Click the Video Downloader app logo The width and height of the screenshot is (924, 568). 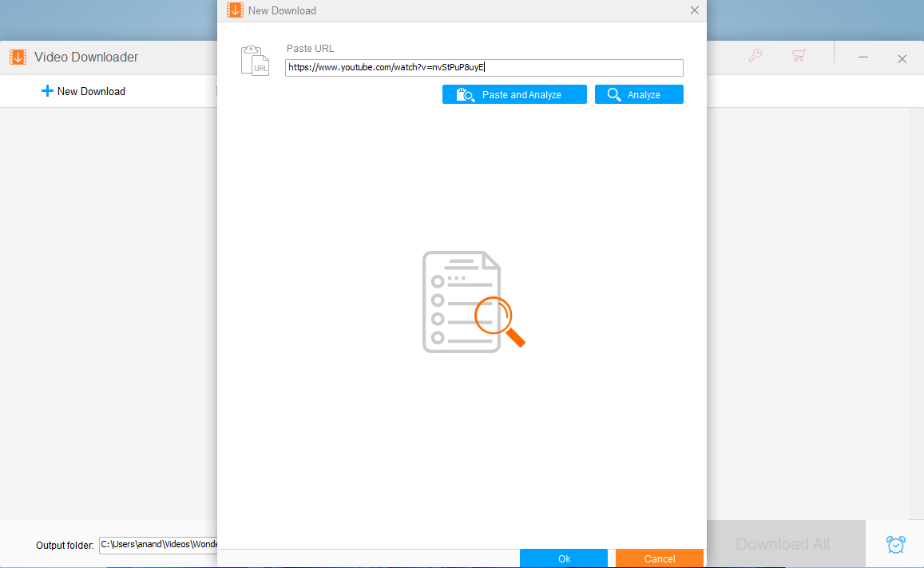tap(18, 58)
